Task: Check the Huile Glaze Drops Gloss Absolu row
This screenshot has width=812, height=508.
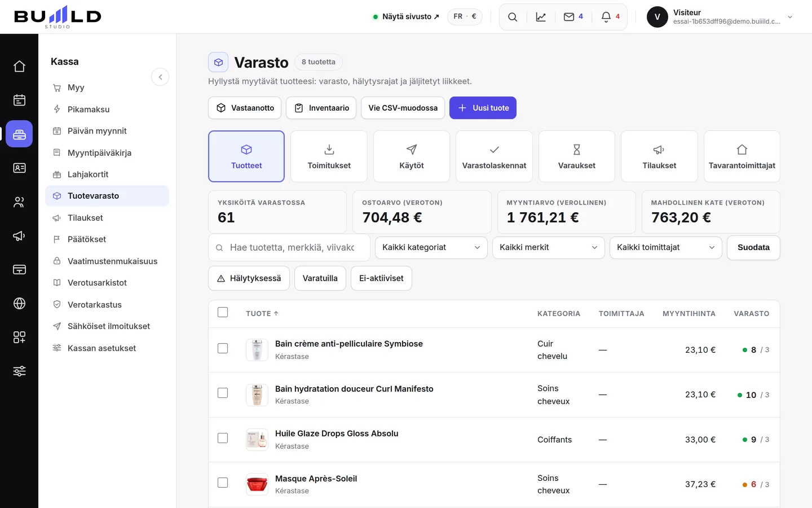Action: 223,438
